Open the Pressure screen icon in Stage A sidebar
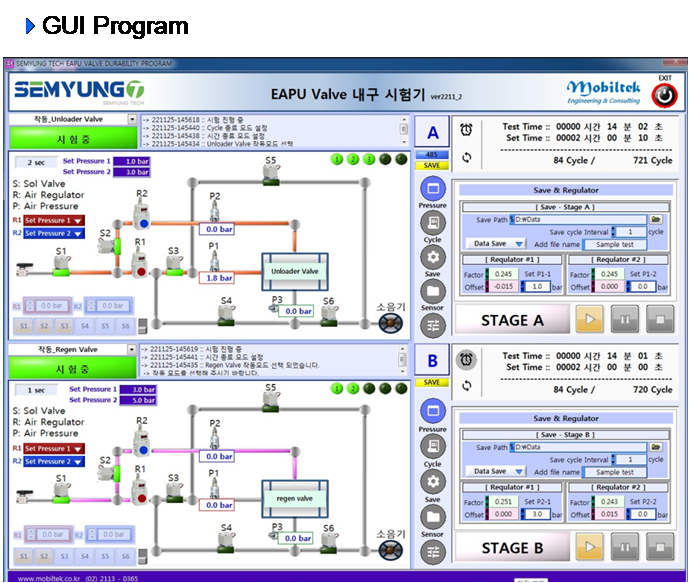Image resolution: width=689 pixels, height=583 pixels. 433,188
